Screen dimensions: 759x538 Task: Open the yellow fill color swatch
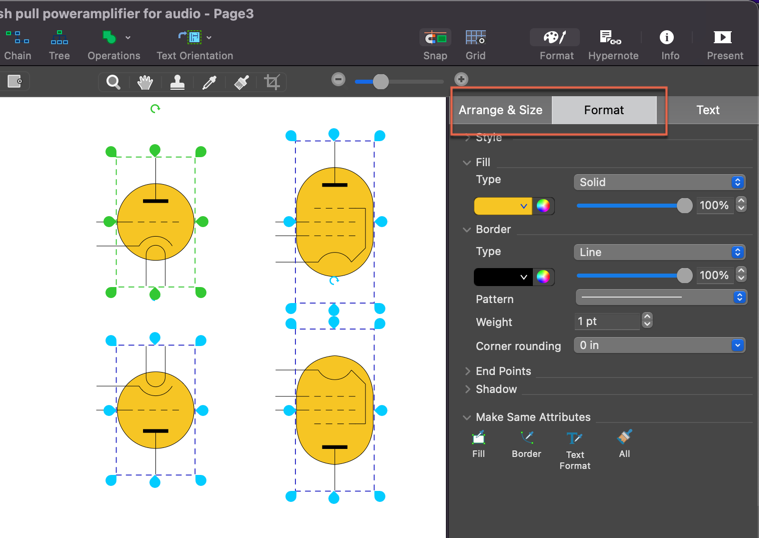pyautogui.click(x=502, y=206)
